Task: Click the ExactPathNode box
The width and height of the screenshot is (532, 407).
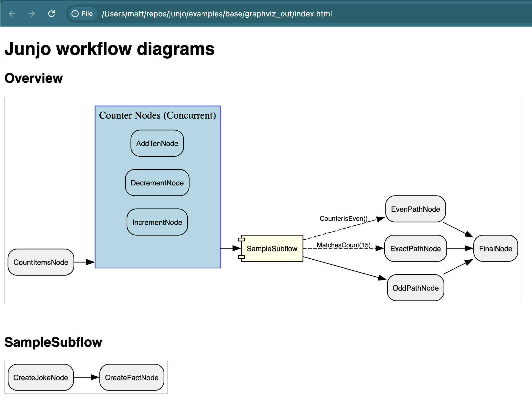Action: 415,248
